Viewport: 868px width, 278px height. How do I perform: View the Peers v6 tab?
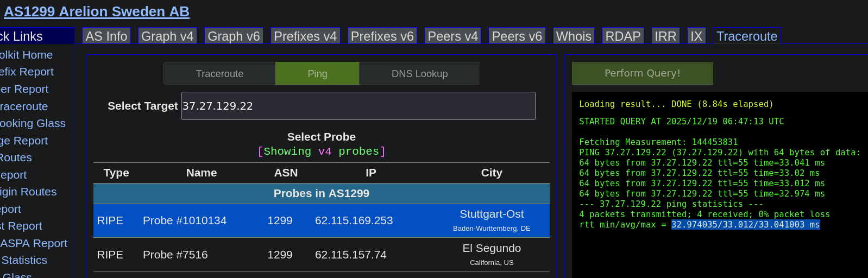pyautogui.click(x=517, y=36)
